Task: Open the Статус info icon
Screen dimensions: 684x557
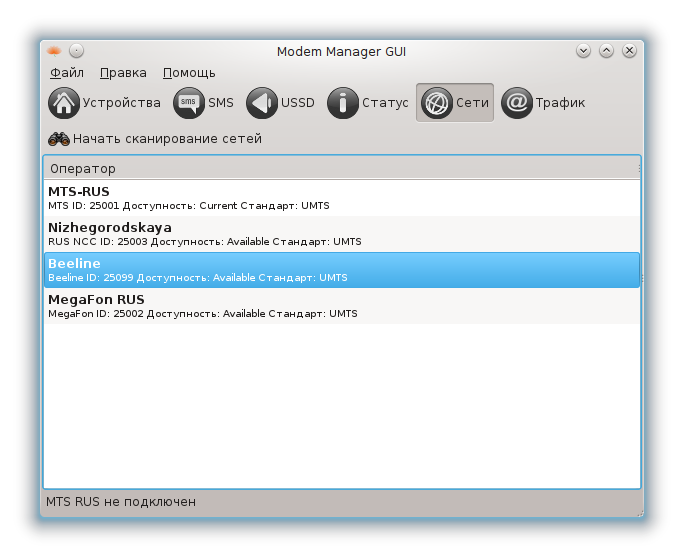Action: pos(343,103)
